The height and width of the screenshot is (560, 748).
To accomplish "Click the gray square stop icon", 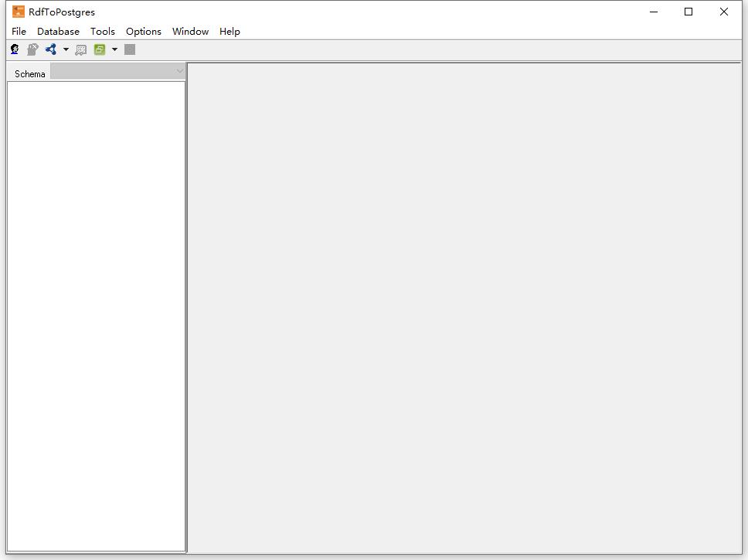I will click(130, 49).
